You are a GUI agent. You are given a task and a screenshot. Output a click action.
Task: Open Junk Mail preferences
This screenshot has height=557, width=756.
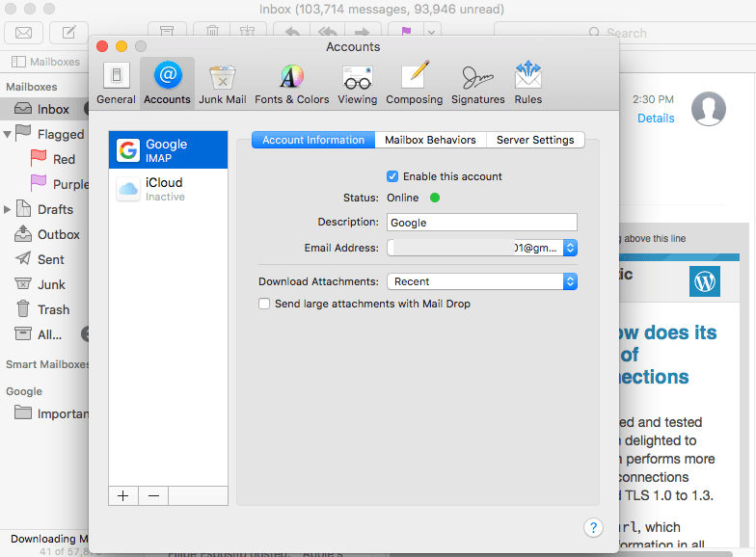pyautogui.click(x=223, y=83)
